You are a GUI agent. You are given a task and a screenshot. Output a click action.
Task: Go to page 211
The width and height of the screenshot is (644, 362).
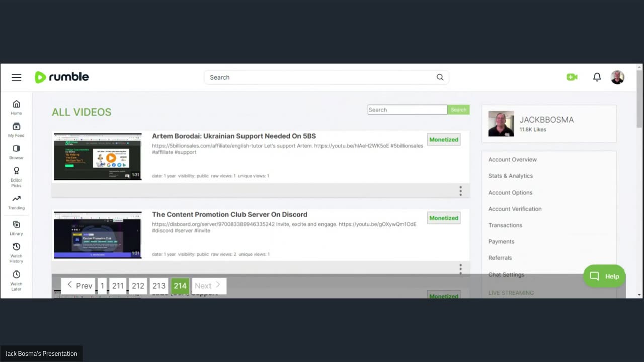tap(118, 285)
